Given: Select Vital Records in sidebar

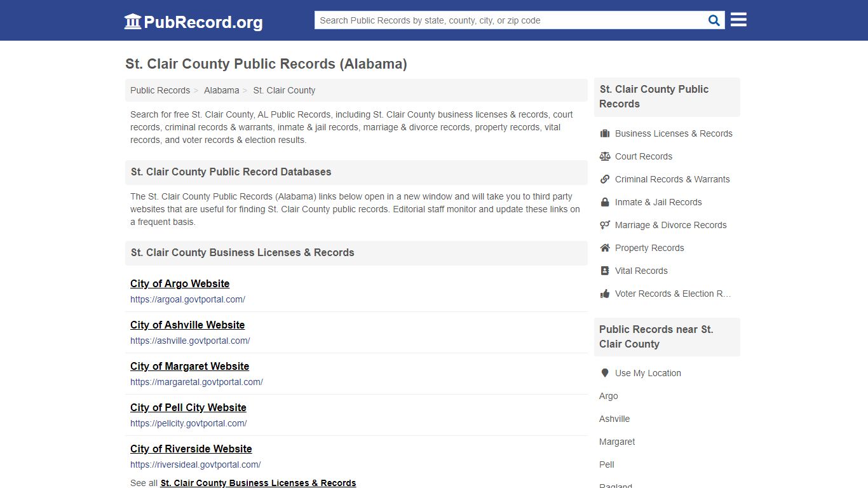Looking at the screenshot, I should click(641, 271).
